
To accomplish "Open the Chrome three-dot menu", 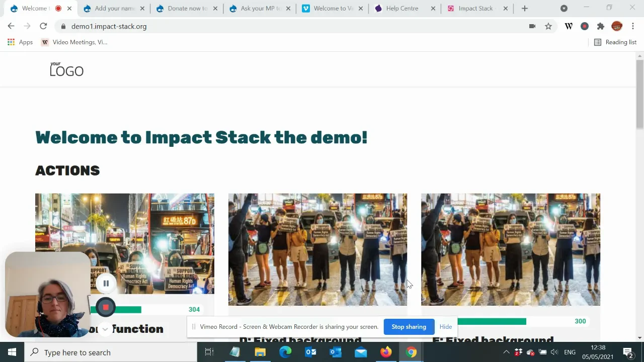I will pos(633,26).
